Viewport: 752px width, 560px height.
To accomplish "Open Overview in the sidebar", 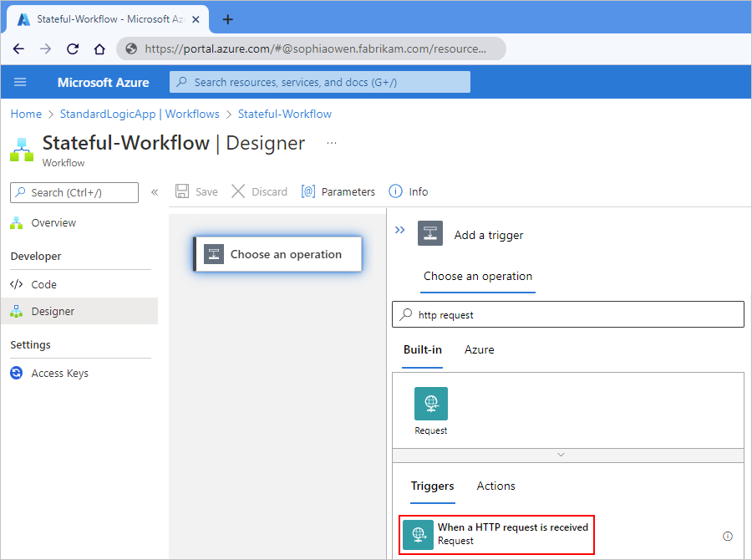I will click(x=53, y=222).
